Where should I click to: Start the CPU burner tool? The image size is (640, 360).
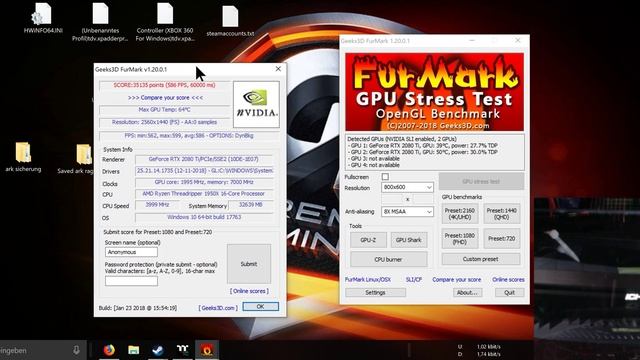click(x=389, y=259)
